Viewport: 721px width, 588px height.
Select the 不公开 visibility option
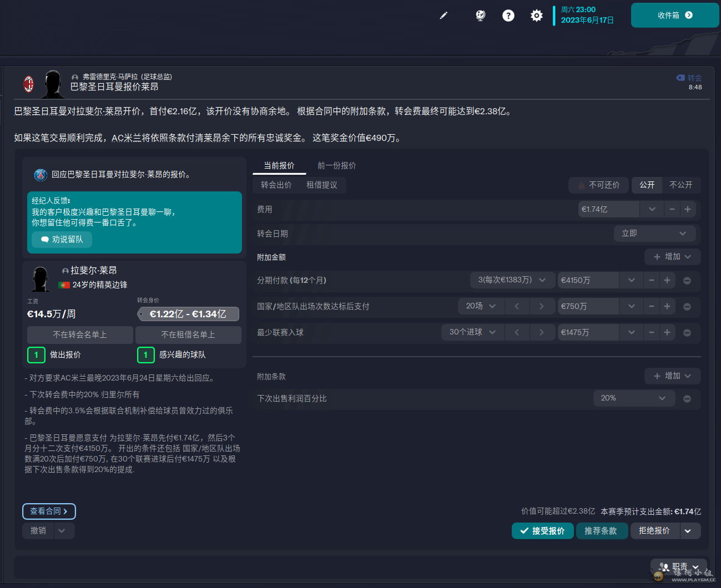tap(681, 185)
